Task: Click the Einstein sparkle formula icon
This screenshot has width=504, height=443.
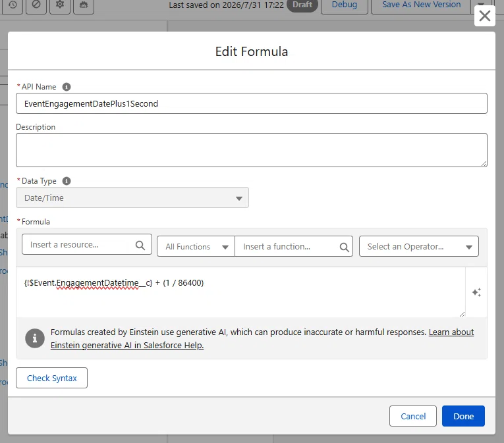Action: (476, 292)
